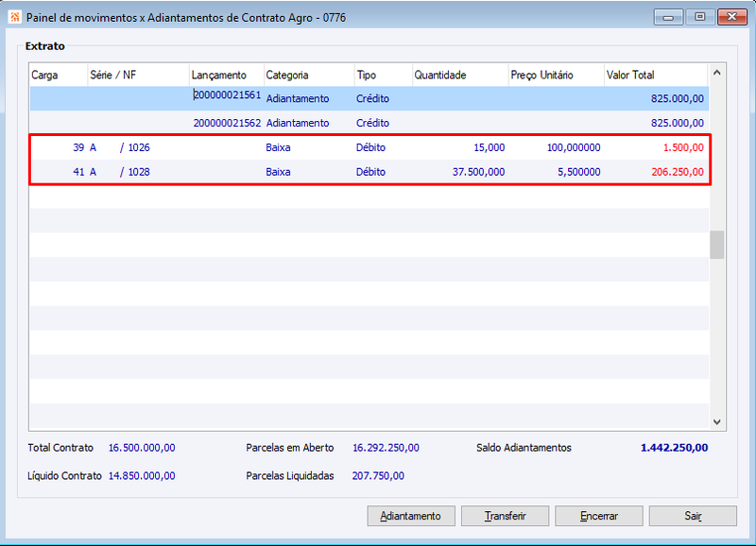Click quantity 15,000 cell

click(489, 147)
